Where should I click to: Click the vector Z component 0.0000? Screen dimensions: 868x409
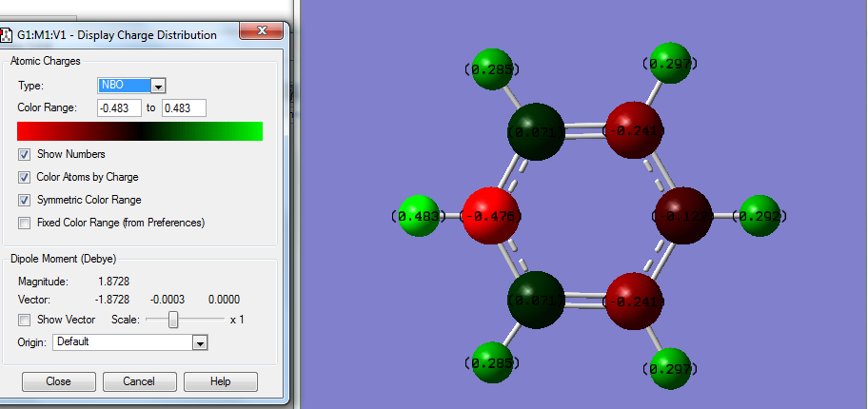click(x=225, y=300)
